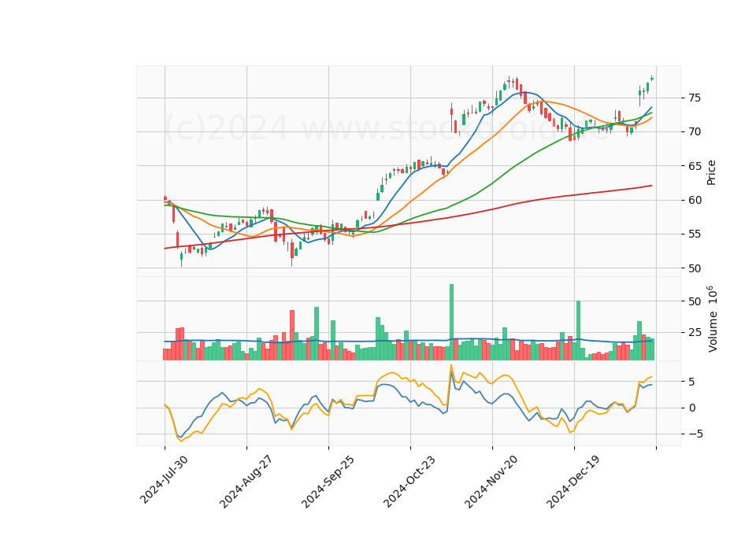The image size is (756, 543).
Task: Click the last candlestick near price 78
Action: point(652,79)
